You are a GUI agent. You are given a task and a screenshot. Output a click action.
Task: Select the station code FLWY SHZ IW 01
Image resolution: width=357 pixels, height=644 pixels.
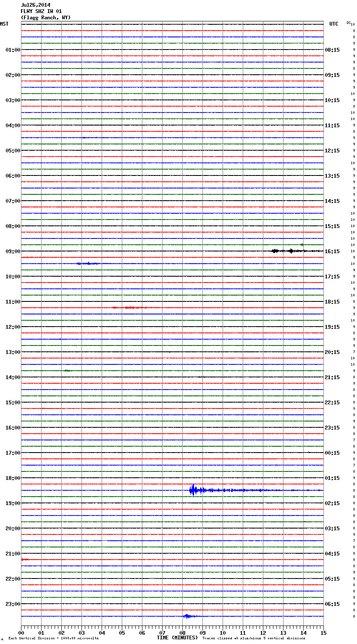click(41, 11)
